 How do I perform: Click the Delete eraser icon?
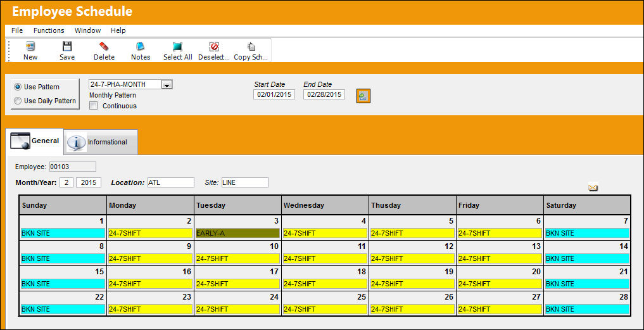104,46
